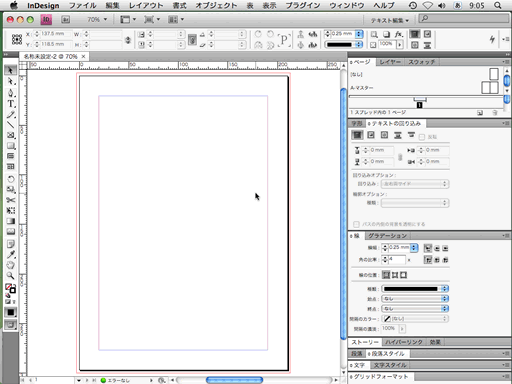Select the Selection (black arrow) tool
Viewport: 512px width, 384px height.
click(x=11, y=70)
